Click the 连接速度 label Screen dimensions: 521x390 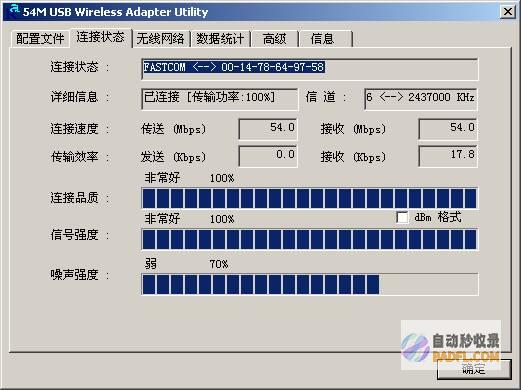(x=79, y=129)
